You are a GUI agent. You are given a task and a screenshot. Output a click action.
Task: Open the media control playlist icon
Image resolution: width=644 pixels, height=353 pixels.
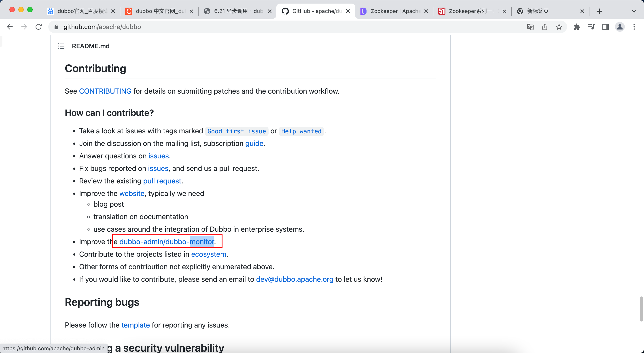[x=591, y=27]
